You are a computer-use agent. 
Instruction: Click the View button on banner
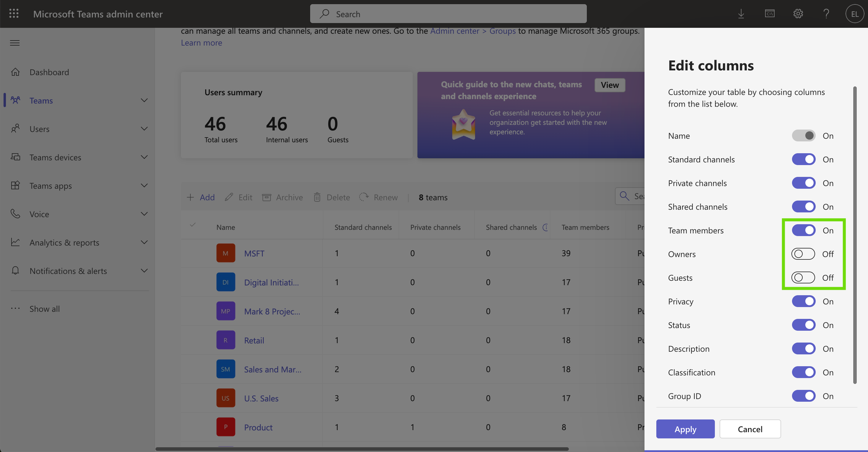tap(610, 85)
